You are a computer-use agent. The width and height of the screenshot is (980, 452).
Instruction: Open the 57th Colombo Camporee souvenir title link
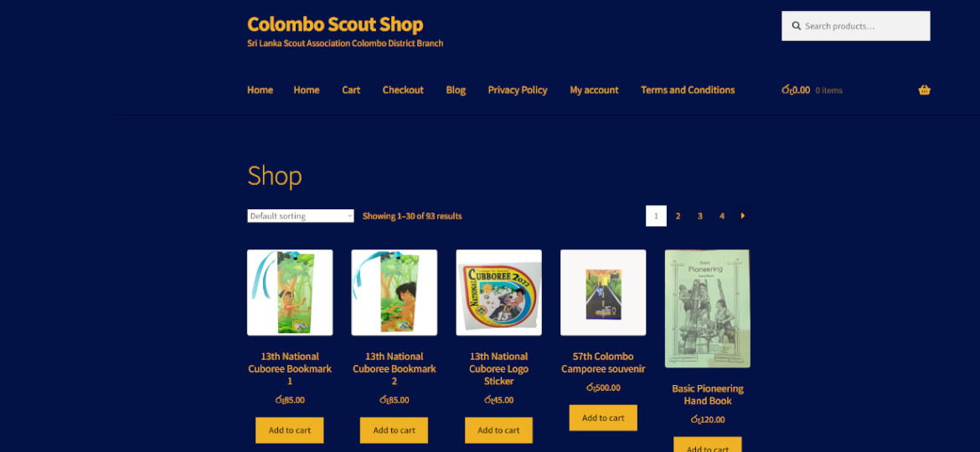point(603,362)
